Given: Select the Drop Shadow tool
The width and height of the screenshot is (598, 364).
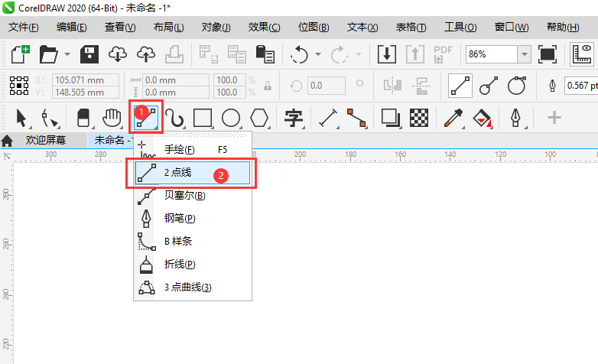Looking at the screenshot, I should click(391, 118).
